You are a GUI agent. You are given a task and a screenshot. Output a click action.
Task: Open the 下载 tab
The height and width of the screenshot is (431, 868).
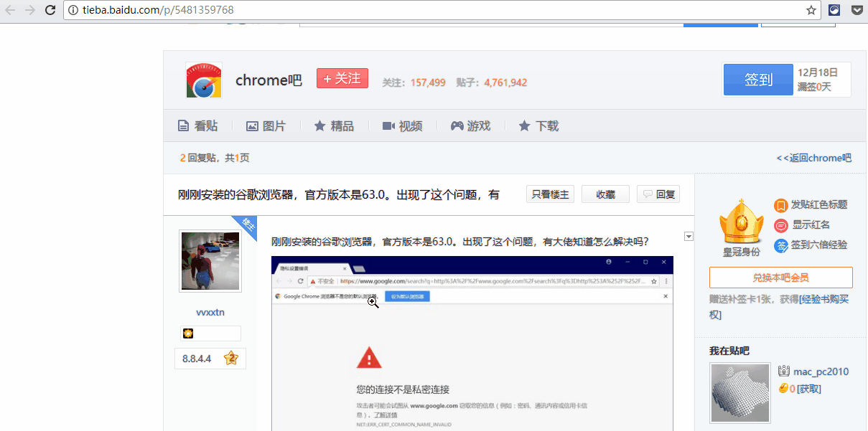[539, 126]
